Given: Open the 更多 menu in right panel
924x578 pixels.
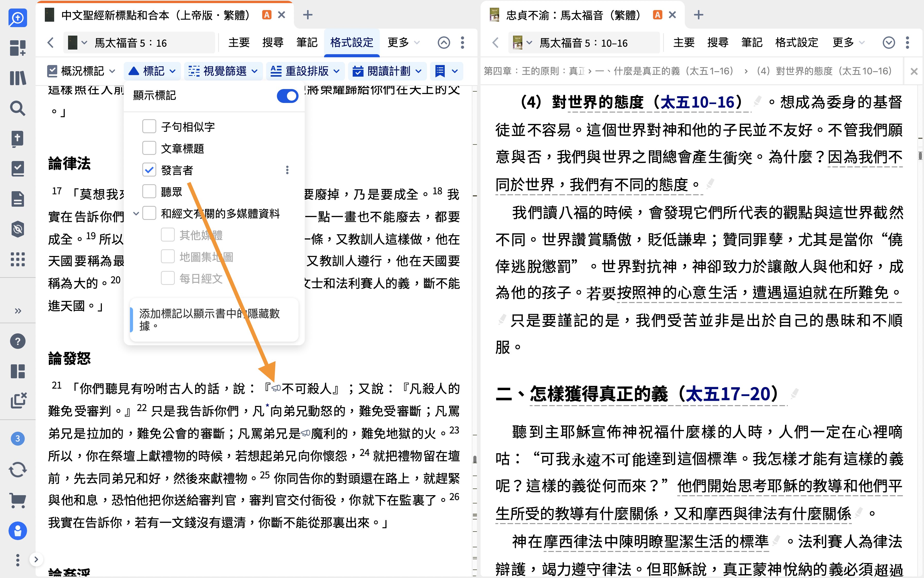Looking at the screenshot, I should coord(848,42).
